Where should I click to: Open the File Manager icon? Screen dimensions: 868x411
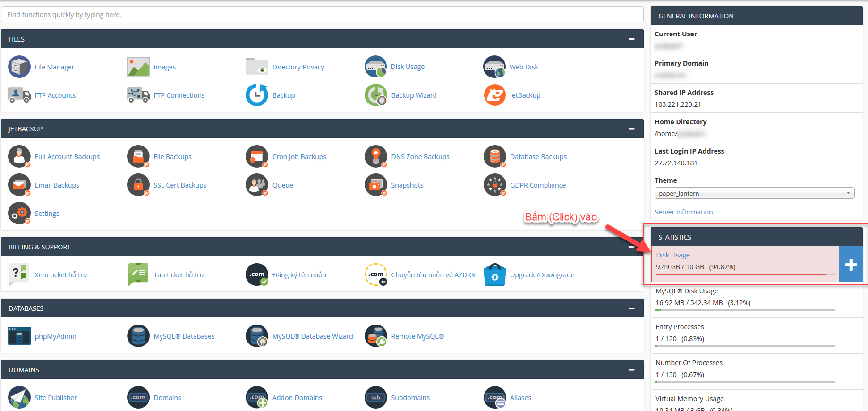coord(19,67)
